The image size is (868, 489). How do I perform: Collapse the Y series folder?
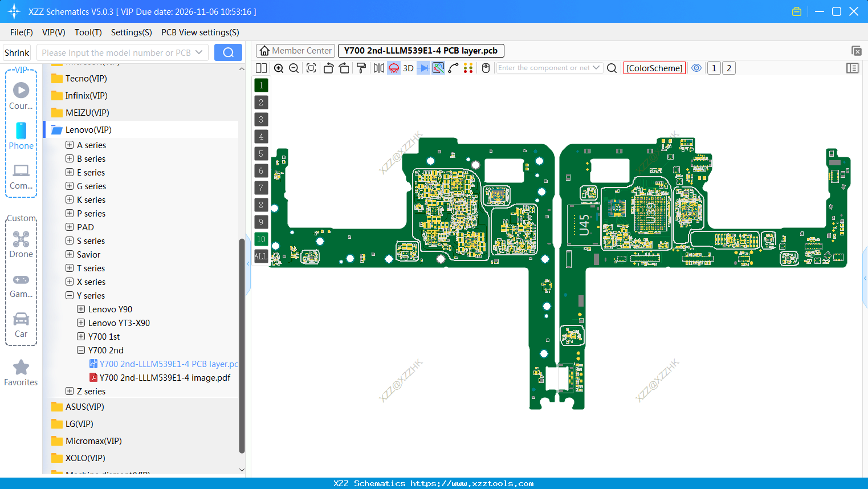click(x=68, y=295)
